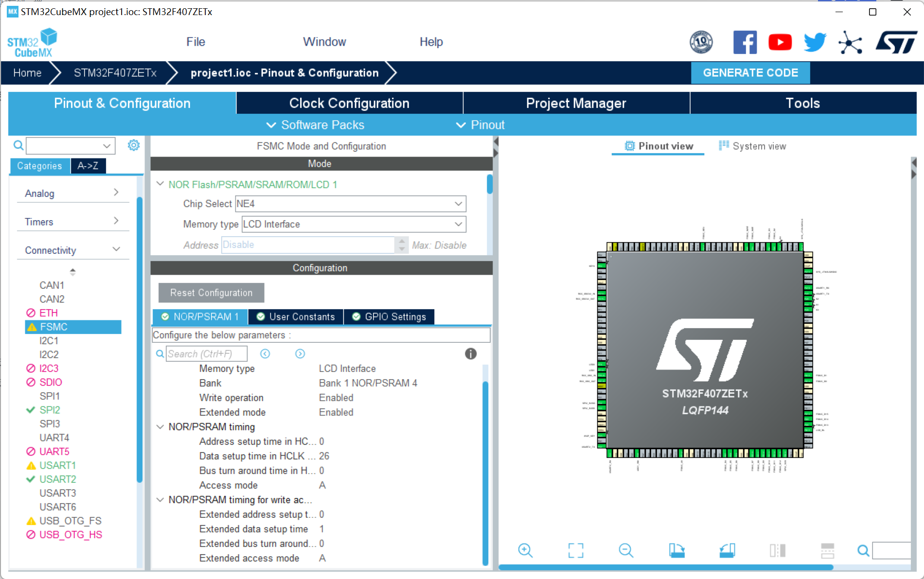
Task: Click the ST logo in the header
Action: [896, 42]
